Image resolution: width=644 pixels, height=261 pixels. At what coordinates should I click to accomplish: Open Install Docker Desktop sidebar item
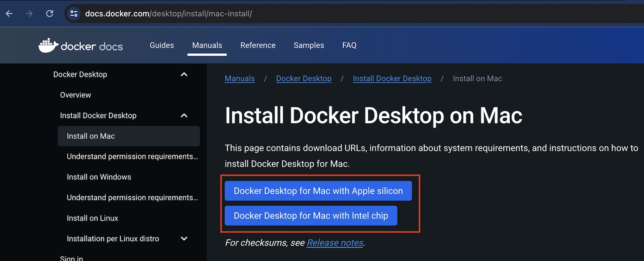tap(98, 116)
